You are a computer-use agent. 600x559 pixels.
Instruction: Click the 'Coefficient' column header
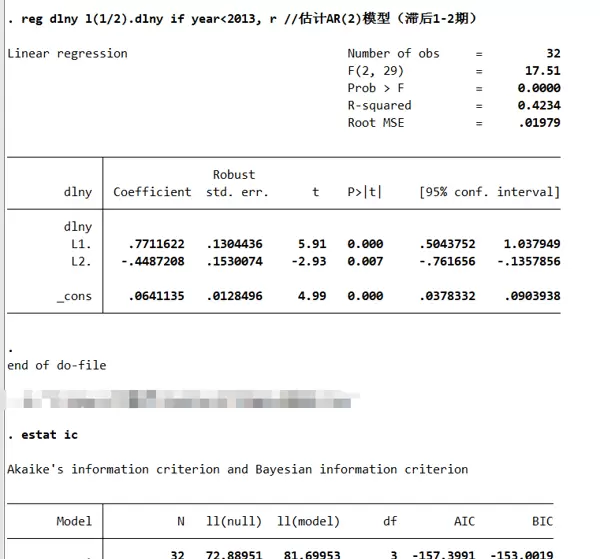(x=152, y=192)
